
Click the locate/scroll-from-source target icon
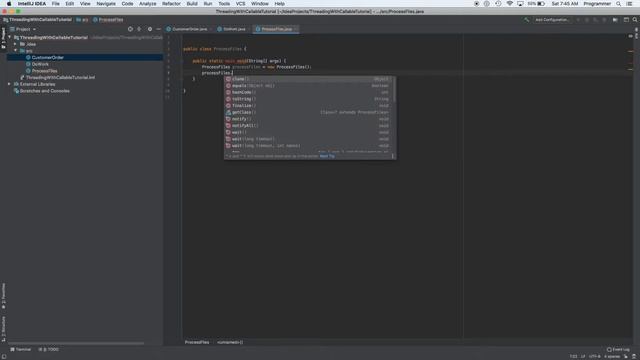pos(130,29)
